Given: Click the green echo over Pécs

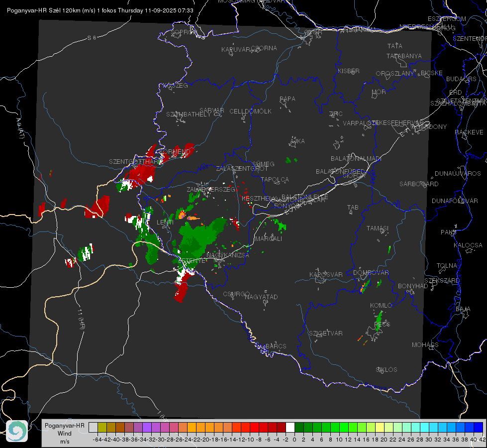Looking at the screenshot, I should click(x=379, y=321).
